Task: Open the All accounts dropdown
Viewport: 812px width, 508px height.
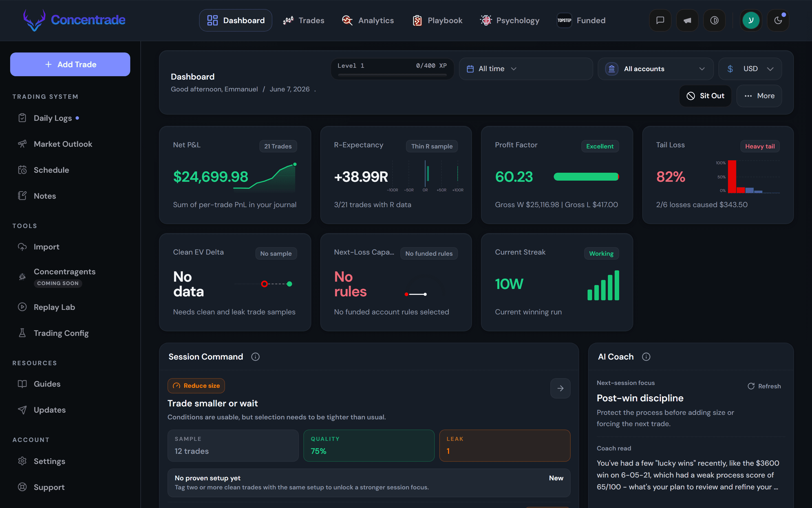Action: click(655, 69)
